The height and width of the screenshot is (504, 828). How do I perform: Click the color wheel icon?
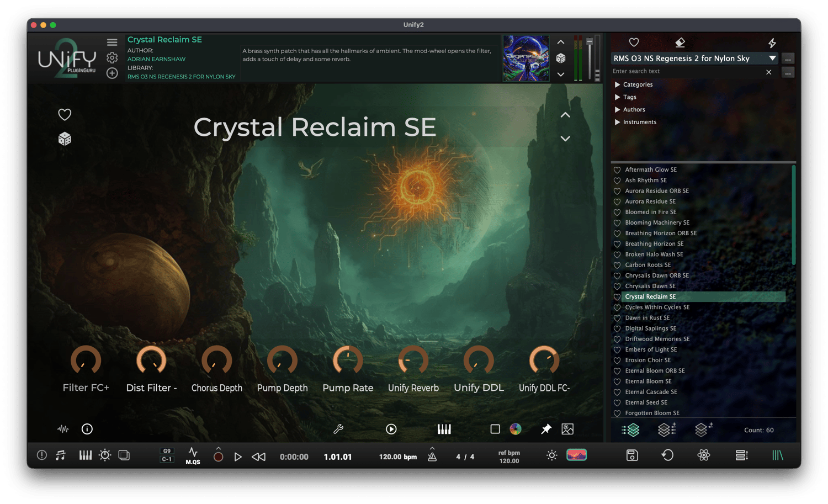(x=516, y=429)
